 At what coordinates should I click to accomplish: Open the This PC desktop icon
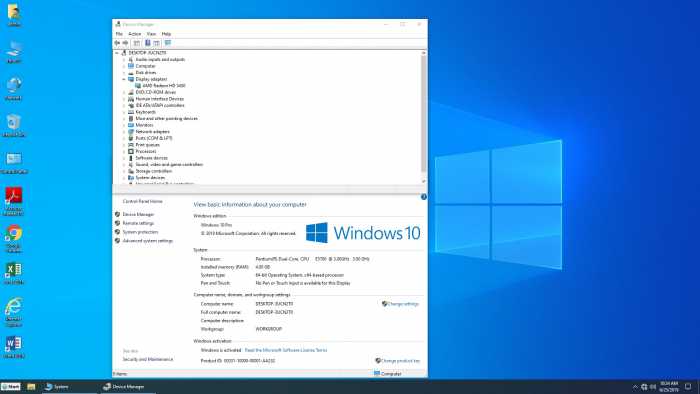coord(14,52)
